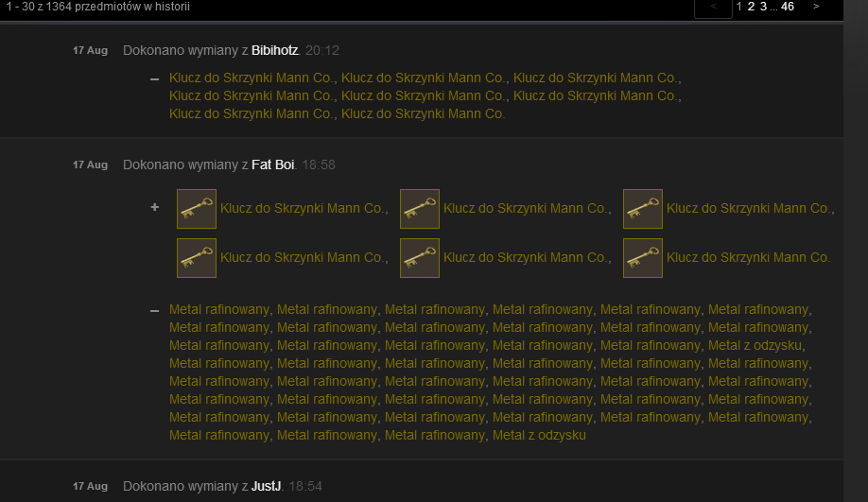Click the final Metal z odzysku link

[539, 436]
